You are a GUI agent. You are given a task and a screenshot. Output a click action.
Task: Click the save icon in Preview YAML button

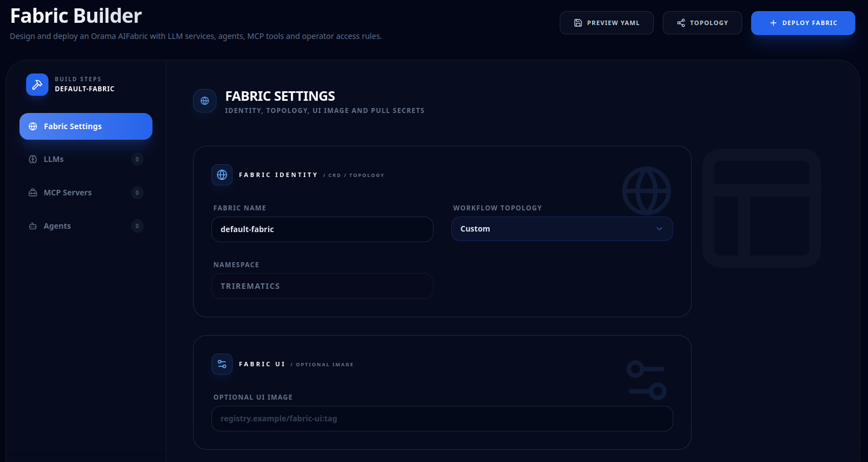pyautogui.click(x=578, y=23)
